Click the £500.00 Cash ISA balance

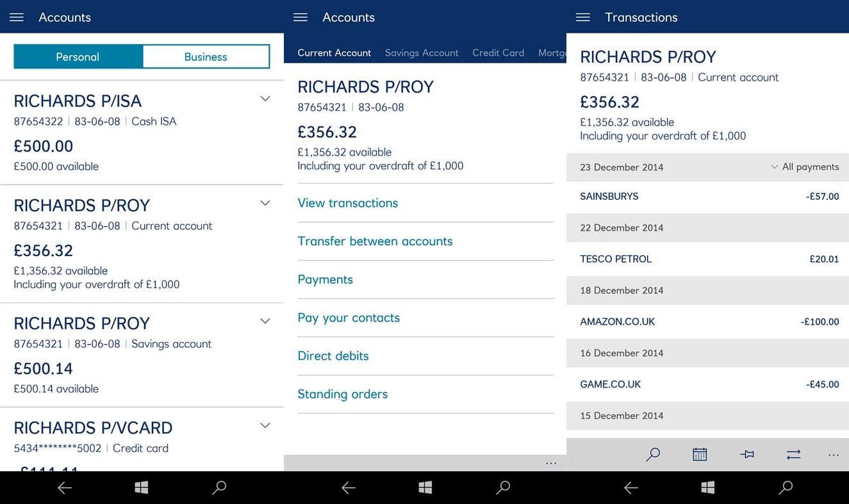pos(44,146)
